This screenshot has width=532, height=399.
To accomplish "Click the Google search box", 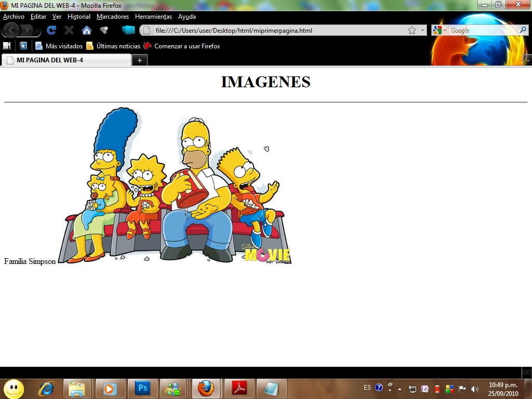I will click(x=484, y=31).
